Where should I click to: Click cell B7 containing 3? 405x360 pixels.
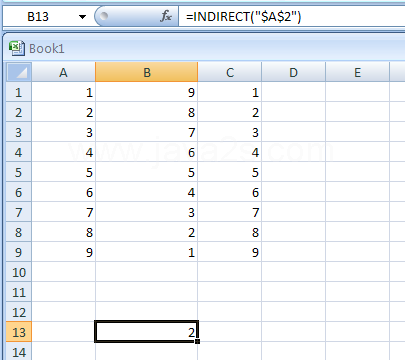click(x=147, y=212)
